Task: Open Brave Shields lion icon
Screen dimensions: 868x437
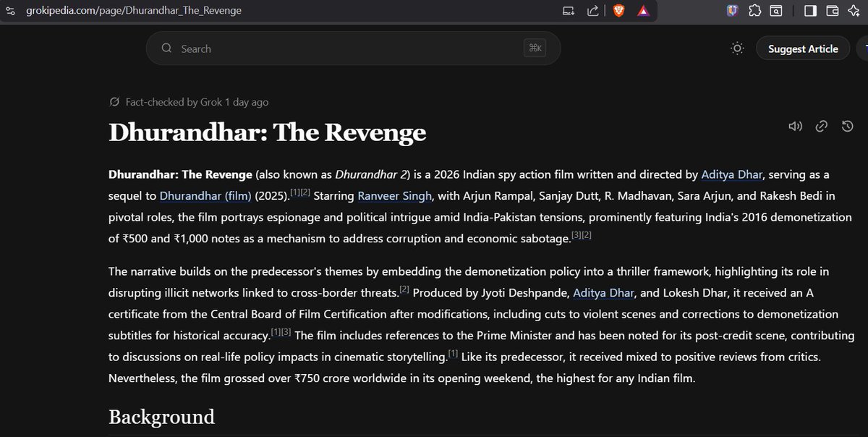Action: tap(618, 10)
